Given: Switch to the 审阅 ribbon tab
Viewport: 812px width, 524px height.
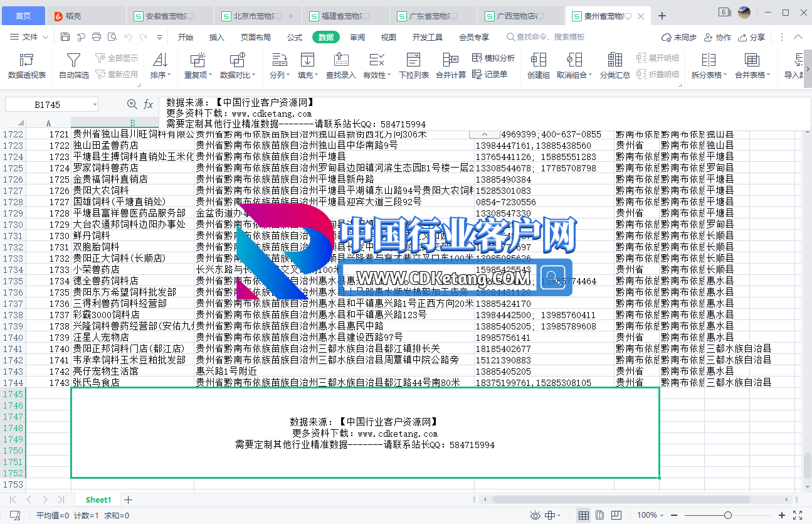Looking at the screenshot, I should pos(357,37).
